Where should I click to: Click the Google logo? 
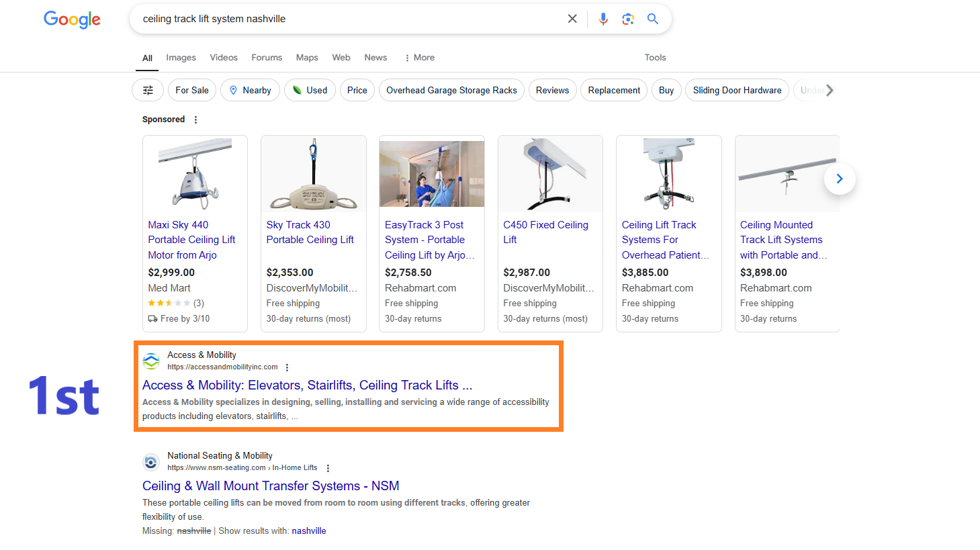coord(72,19)
